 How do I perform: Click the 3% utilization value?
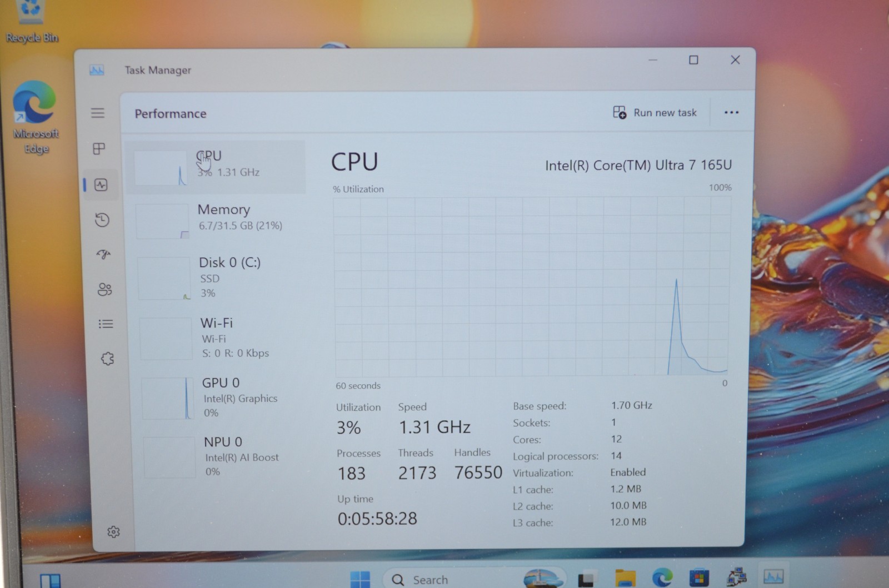[x=348, y=428]
